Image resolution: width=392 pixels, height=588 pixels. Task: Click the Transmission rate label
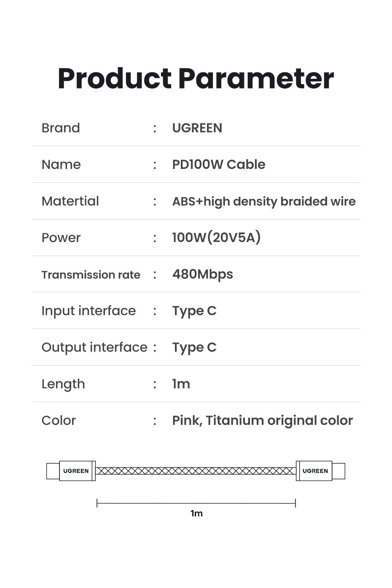click(91, 275)
